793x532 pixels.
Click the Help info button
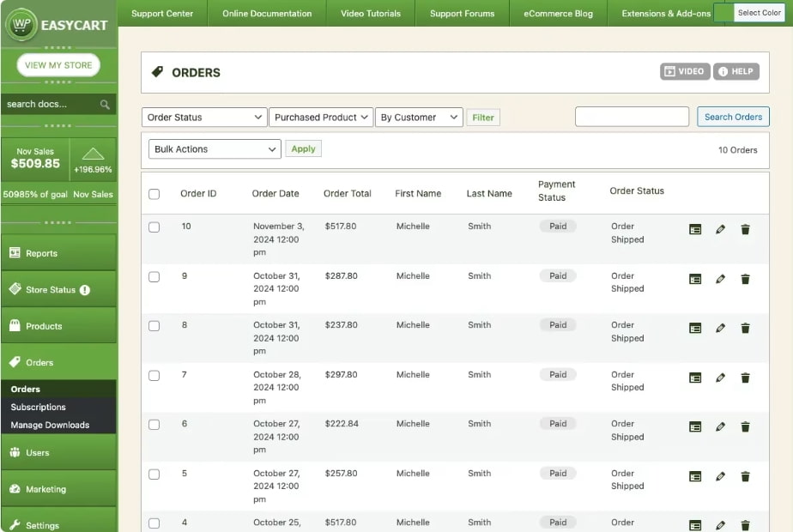tap(736, 72)
